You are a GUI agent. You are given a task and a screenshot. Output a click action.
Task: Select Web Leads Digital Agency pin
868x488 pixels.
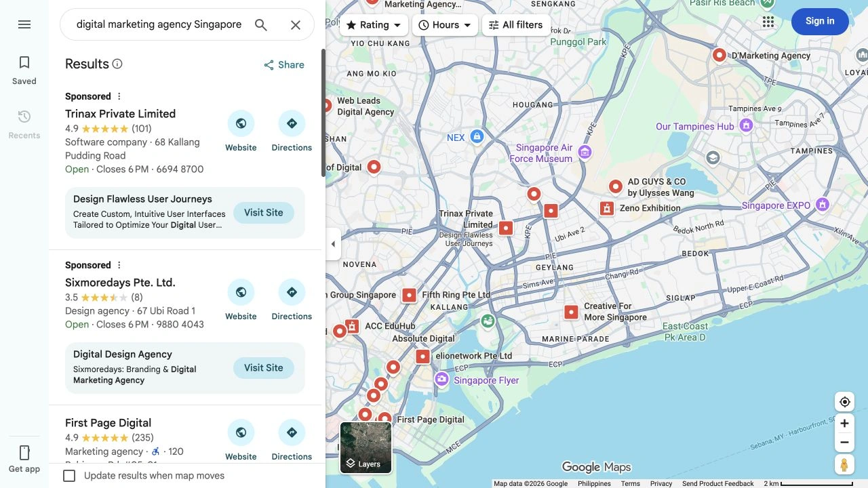[328, 106]
